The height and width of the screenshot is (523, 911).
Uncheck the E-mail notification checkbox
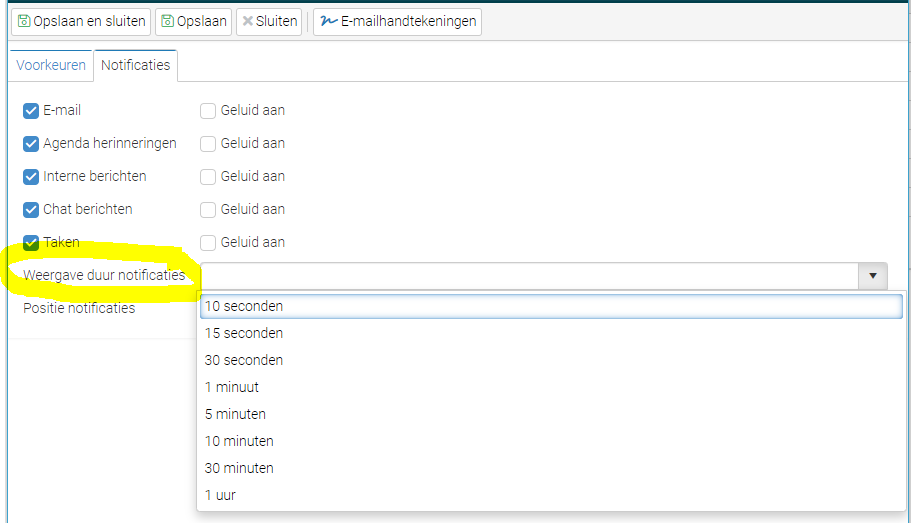(31, 111)
